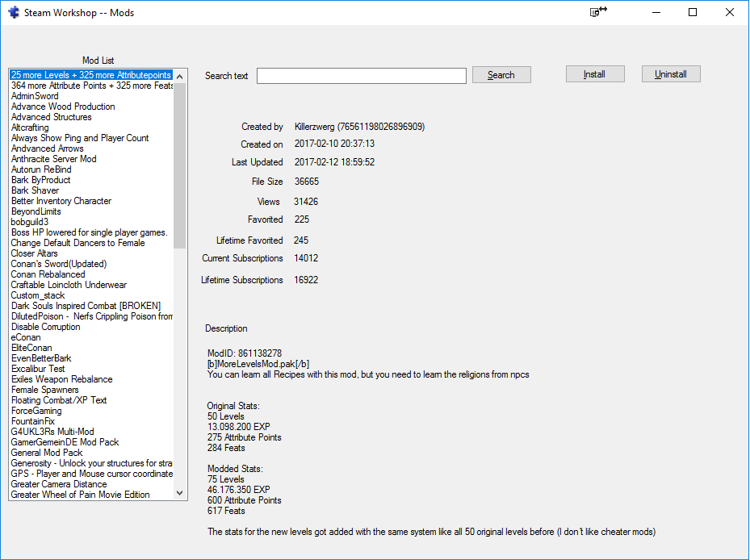
Task: Click the mod list scroll-down arrow
Action: click(180, 494)
